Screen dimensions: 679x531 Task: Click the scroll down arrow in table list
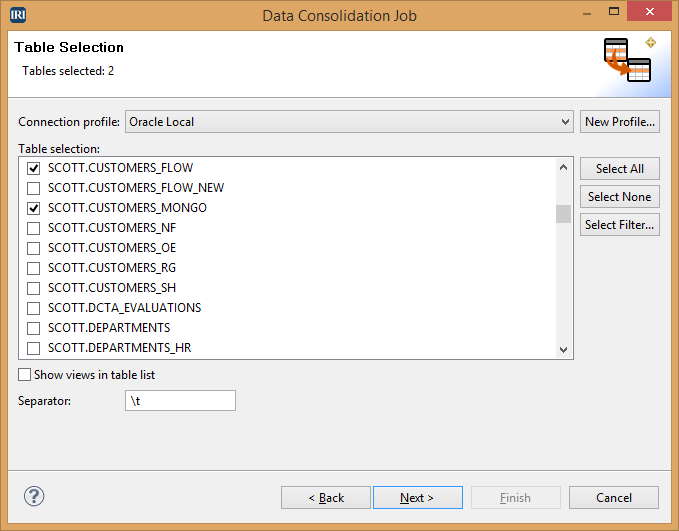563,350
